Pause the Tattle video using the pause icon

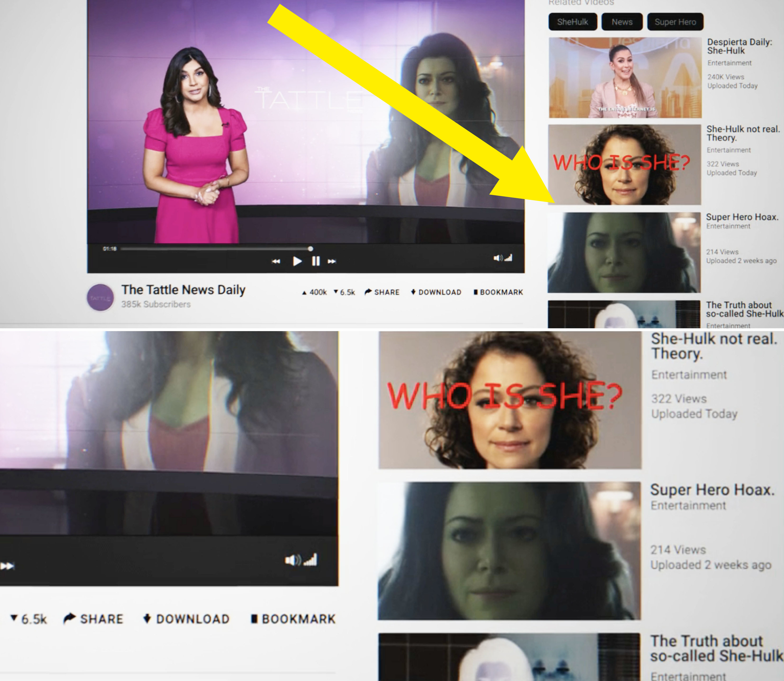[x=315, y=261]
